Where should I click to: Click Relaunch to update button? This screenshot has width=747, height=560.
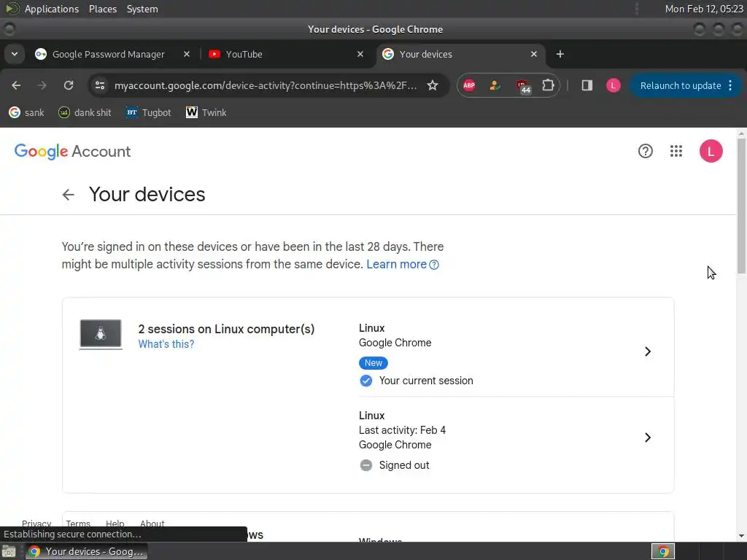681,86
